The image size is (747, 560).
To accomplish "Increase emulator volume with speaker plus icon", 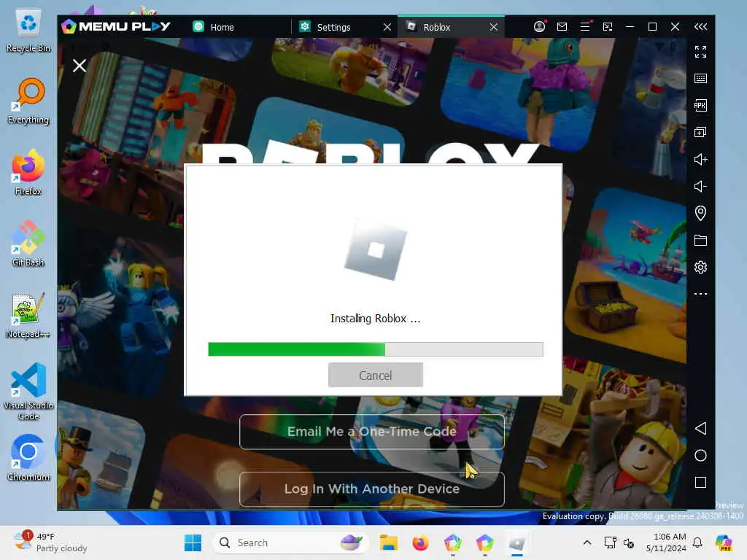I will pos(700,159).
